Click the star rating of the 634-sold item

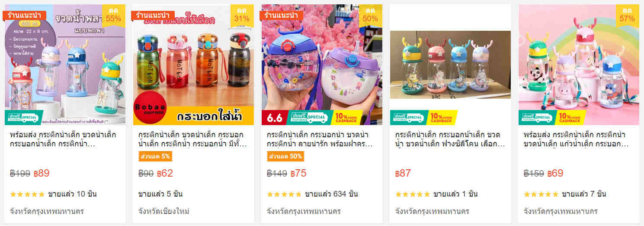click(284, 194)
